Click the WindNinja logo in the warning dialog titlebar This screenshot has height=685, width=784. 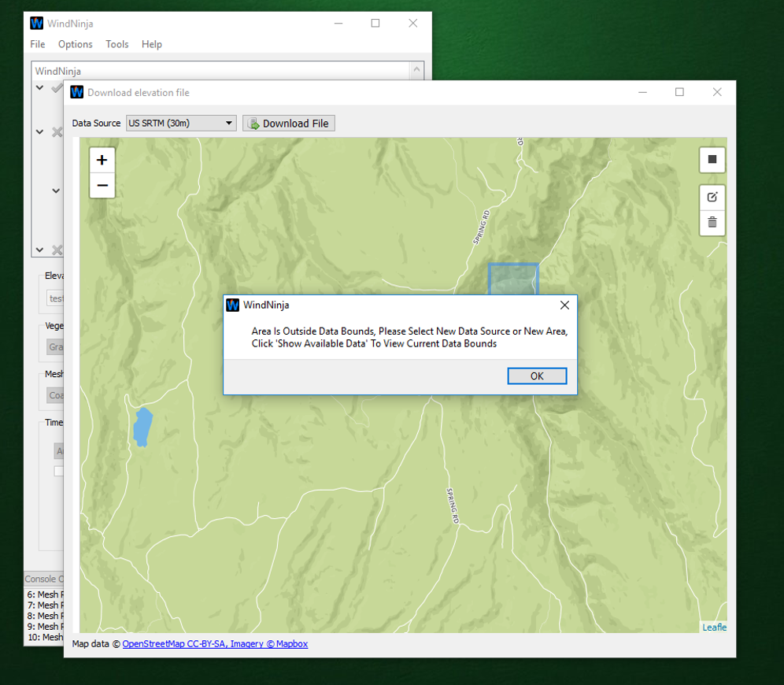pos(232,305)
